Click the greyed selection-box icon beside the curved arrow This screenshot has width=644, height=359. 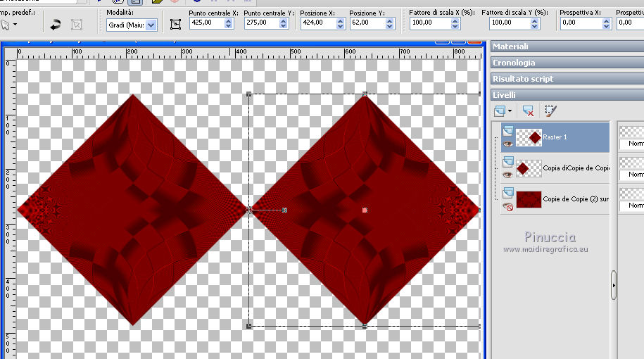(77, 25)
